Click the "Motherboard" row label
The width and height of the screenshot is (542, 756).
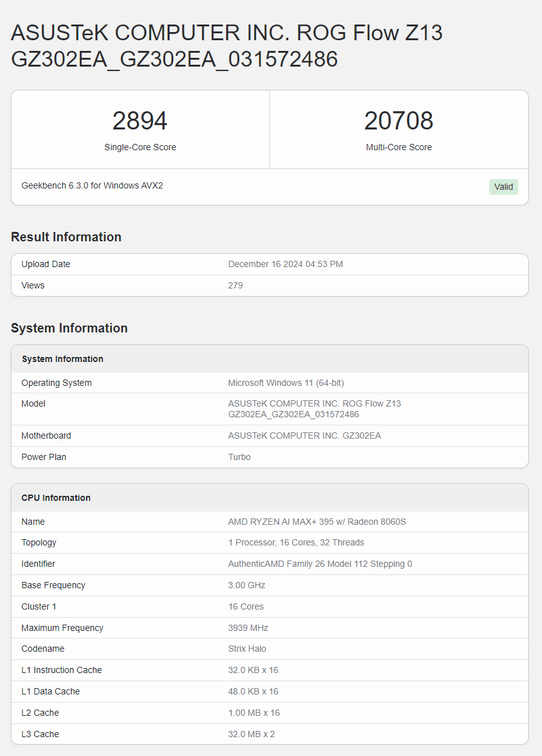(46, 436)
